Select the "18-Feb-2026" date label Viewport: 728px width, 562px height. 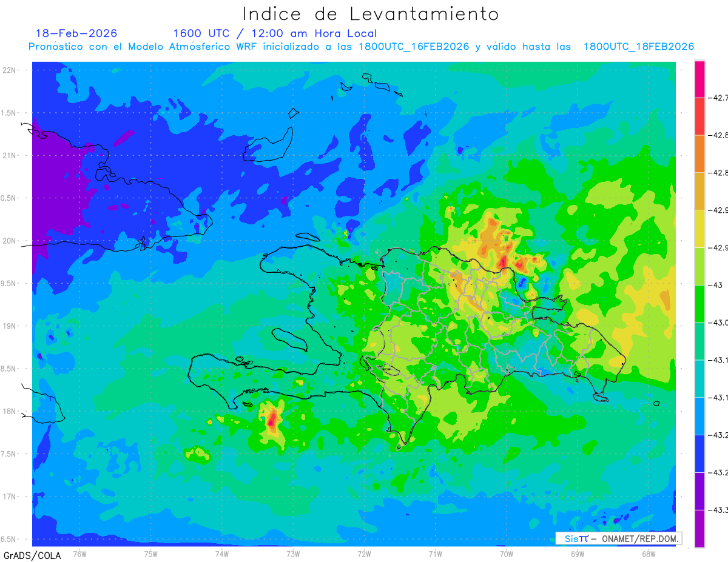pyautogui.click(x=76, y=33)
